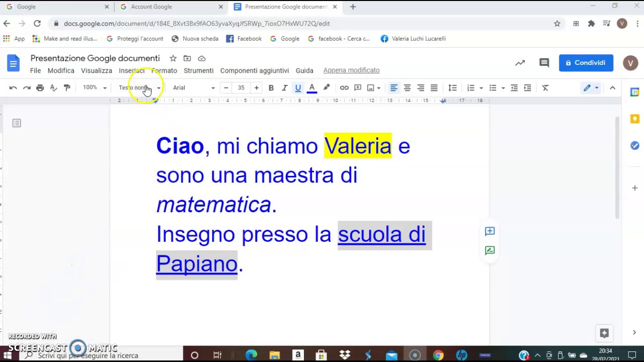This screenshot has height=362, width=644.
Task: Open Chrome from the taskbar
Action: tap(438, 355)
